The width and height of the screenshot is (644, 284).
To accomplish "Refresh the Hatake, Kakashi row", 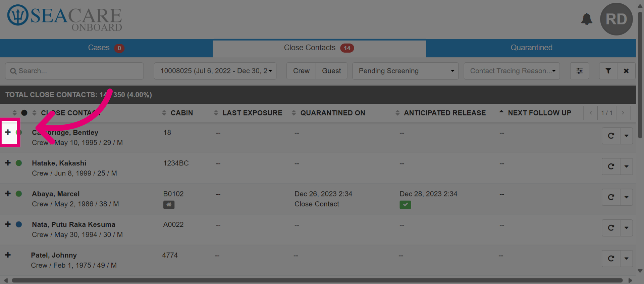I will pos(611,166).
